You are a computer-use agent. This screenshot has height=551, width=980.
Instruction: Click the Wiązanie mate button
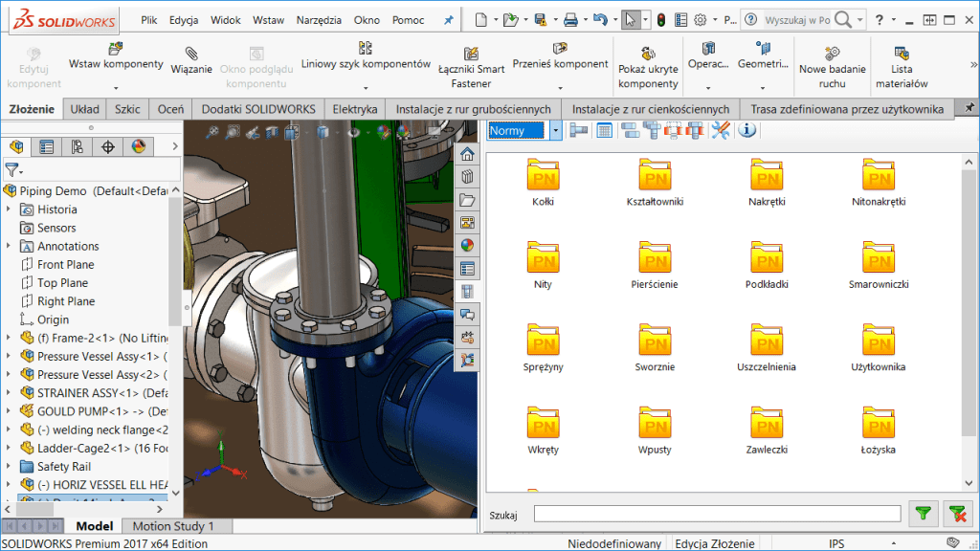click(x=191, y=61)
